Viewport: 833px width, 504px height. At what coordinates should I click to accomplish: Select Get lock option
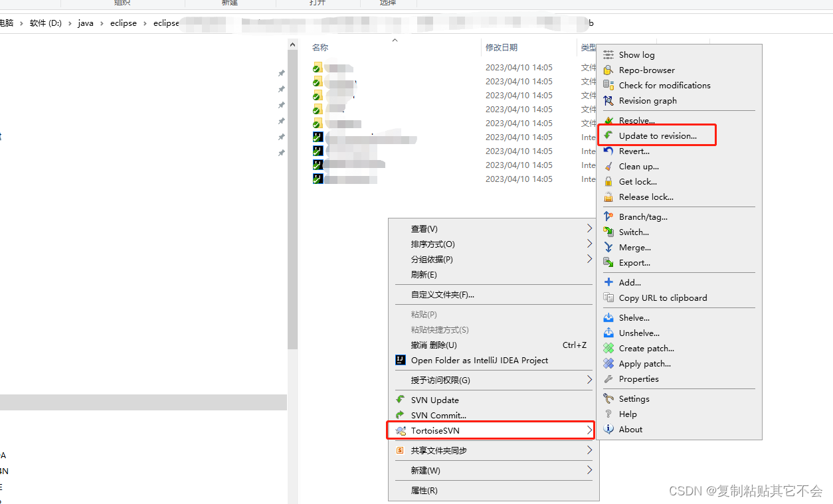click(x=636, y=181)
